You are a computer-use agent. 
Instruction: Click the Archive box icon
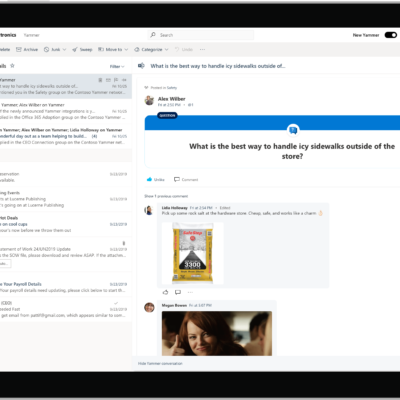point(19,49)
